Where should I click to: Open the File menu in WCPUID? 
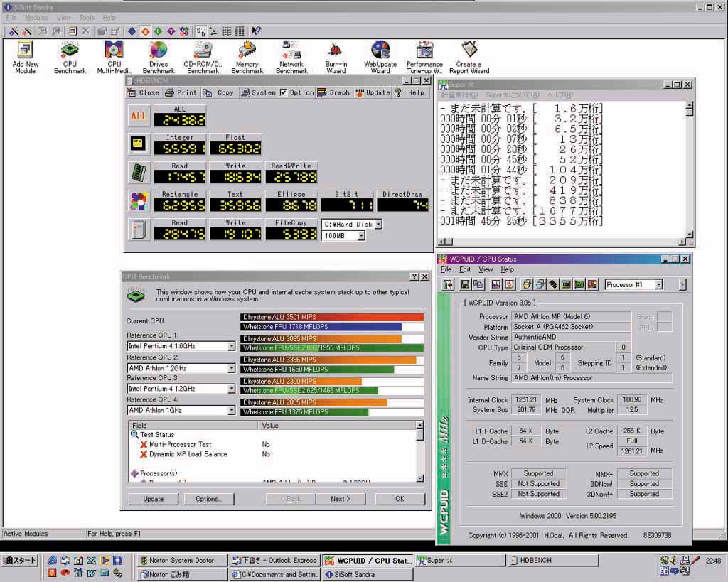pos(446,269)
